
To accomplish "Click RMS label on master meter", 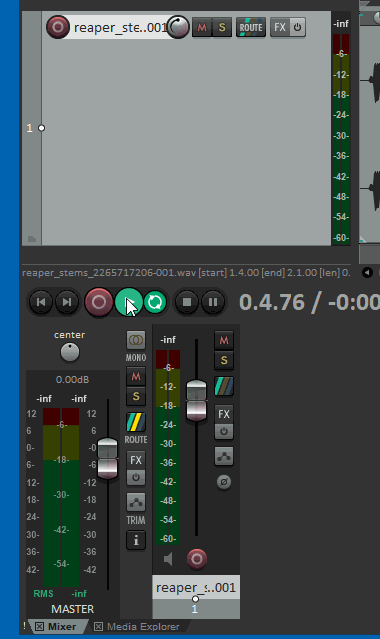I will coord(43,593).
